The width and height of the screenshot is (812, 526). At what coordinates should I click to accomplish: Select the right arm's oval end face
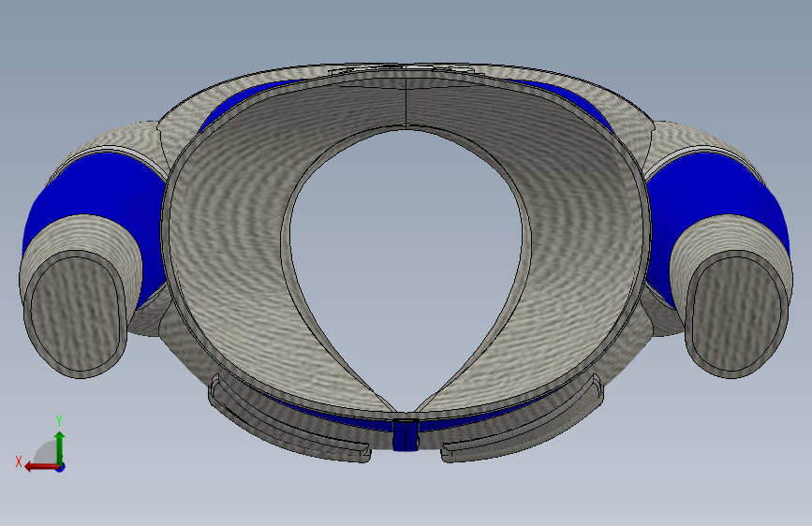pyautogui.click(x=735, y=314)
